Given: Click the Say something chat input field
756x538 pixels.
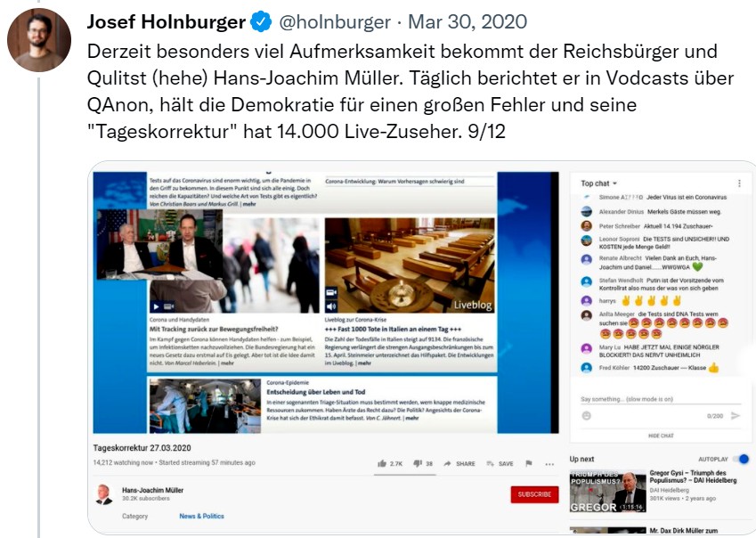Looking at the screenshot, I should (661, 399).
